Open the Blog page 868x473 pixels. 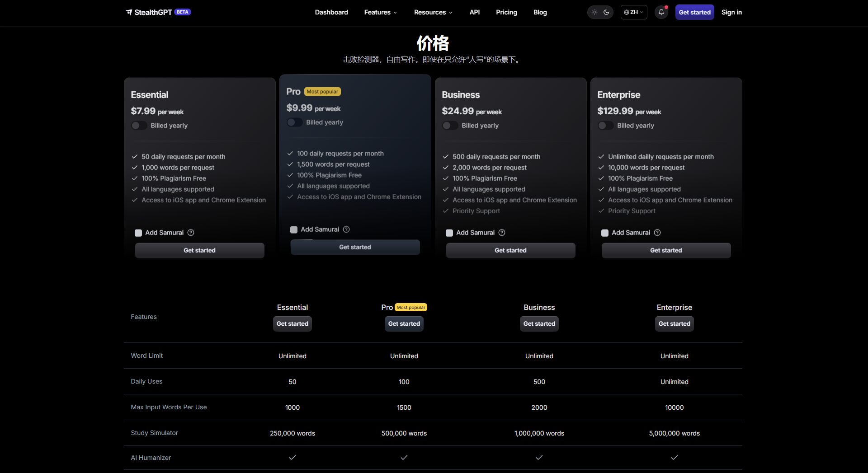pos(540,12)
